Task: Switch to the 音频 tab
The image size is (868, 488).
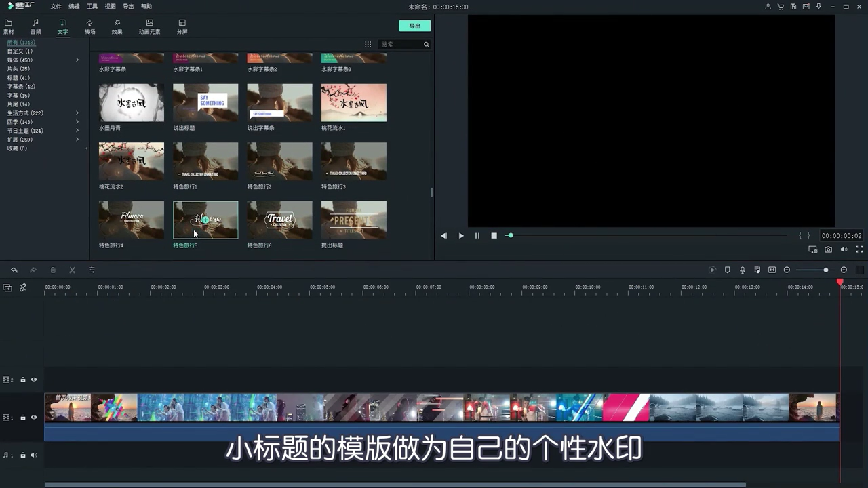Action: [x=35, y=27]
